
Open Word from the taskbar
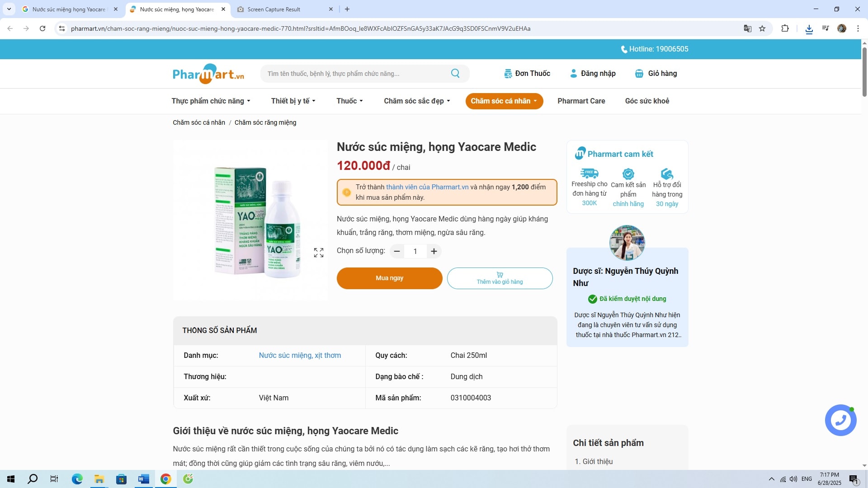pos(143,479)
